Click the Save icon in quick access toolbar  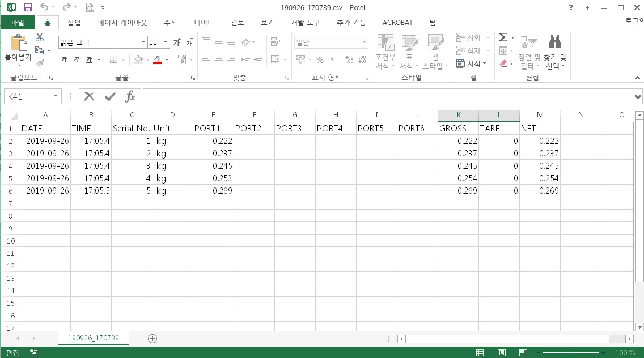click(x=28, y=7)
